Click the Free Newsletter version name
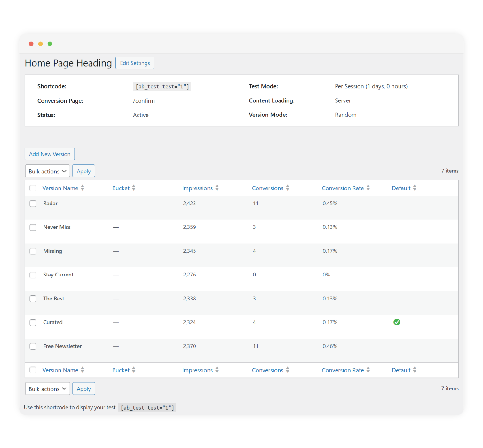The image size is (483, 448). click(x=62, y=346)
